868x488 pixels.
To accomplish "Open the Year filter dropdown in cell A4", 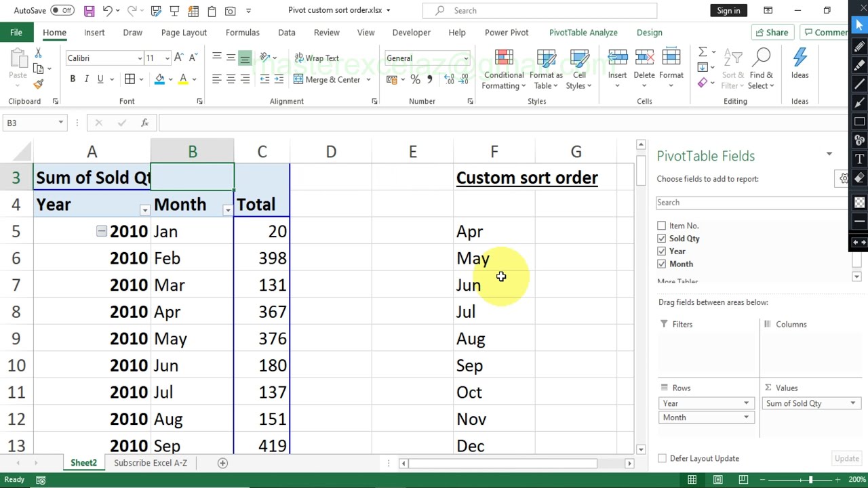I will pyautogui.click(x=144, y=210).
